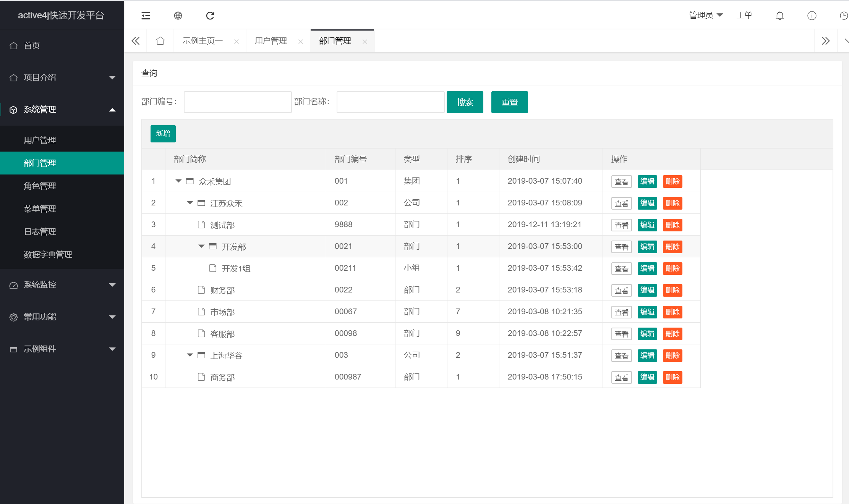849x504 pixels.
Task: Click the file icon beside 商务部
Action: [x=201, y=377]
